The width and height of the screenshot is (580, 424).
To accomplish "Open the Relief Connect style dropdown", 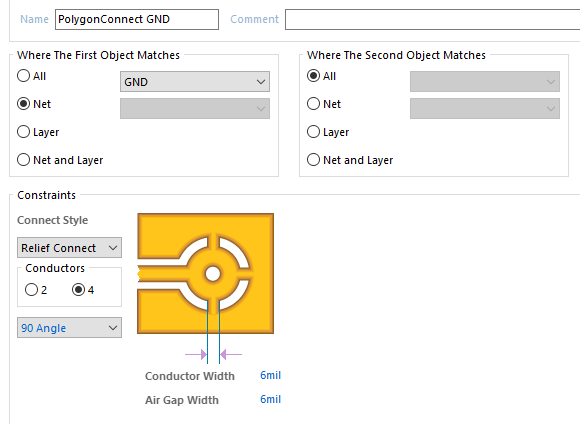I will 70,248.
